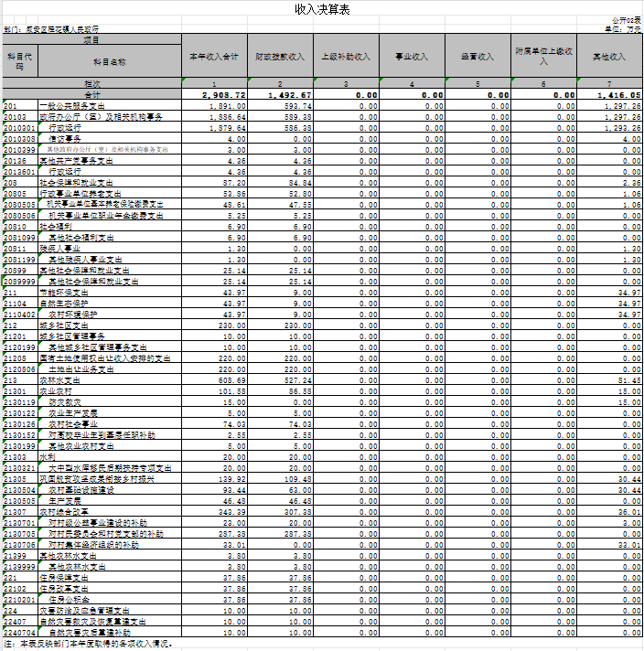Select the 公开02表 label
The width and height of the screenshot is (644, 651).
[x=627, y=20]
